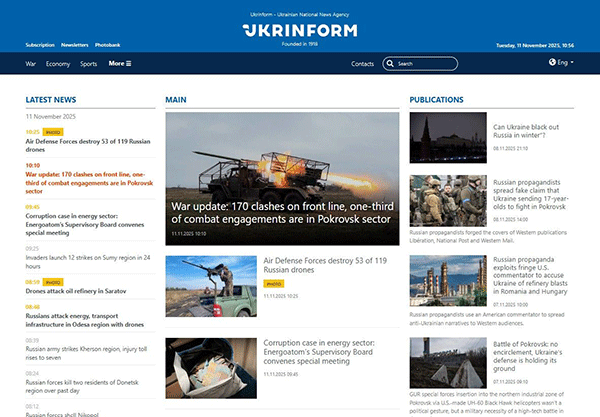Image resolution: width=600 pixels, height=417 pixels.
Task: Open Russian propagandists fake 17-year-olds claim article
Action: tap(531, 195)
